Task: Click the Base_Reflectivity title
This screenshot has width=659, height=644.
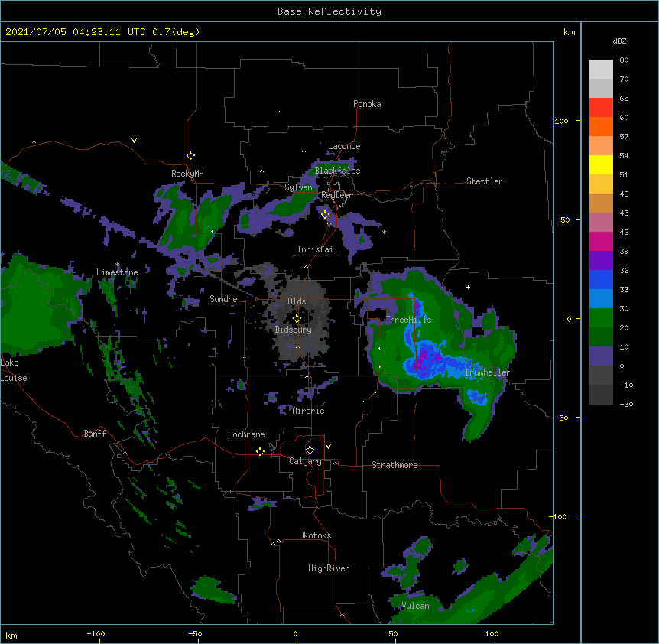Action: pos(329,11)
